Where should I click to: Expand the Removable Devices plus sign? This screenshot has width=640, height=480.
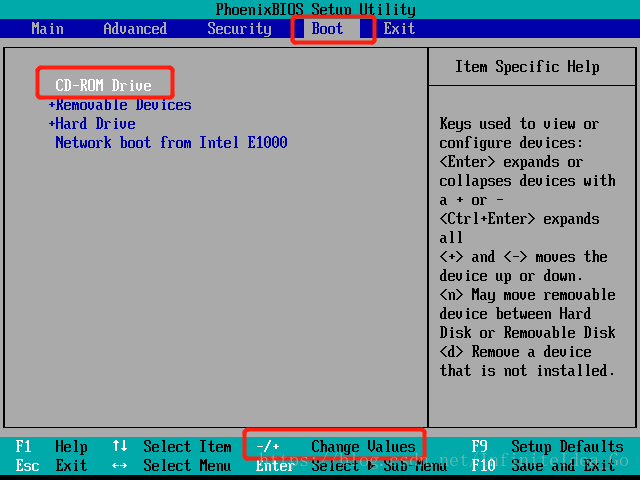coord(52,105)
